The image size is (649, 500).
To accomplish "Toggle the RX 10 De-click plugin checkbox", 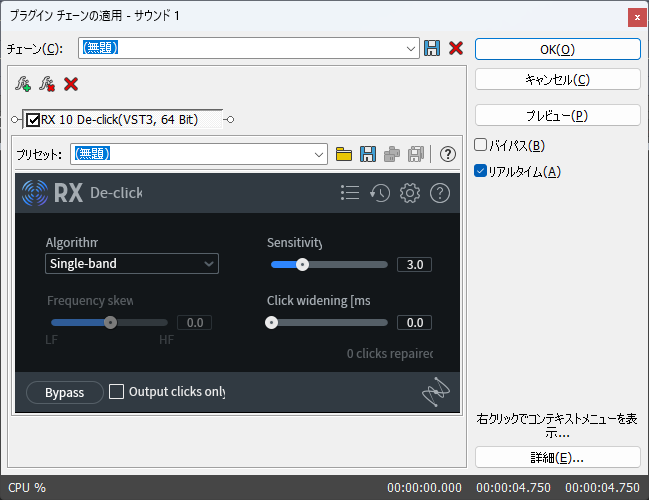I will [33, 120].
